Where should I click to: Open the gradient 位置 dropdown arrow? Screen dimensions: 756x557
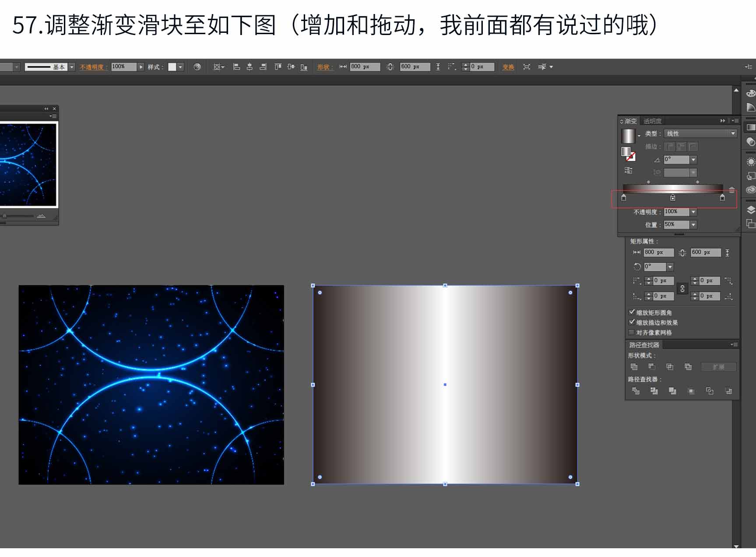coord(693,225)
